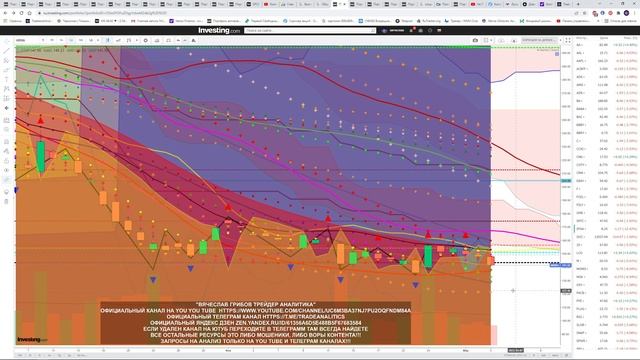
Task: Click the Investing.com logo in header
Action: 219,30
